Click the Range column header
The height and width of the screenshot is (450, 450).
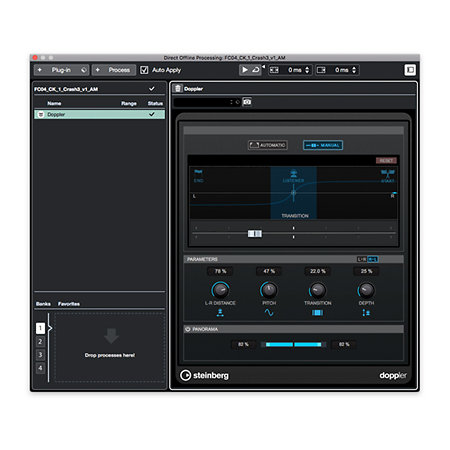pyautogui.click(x=129, y=103)
